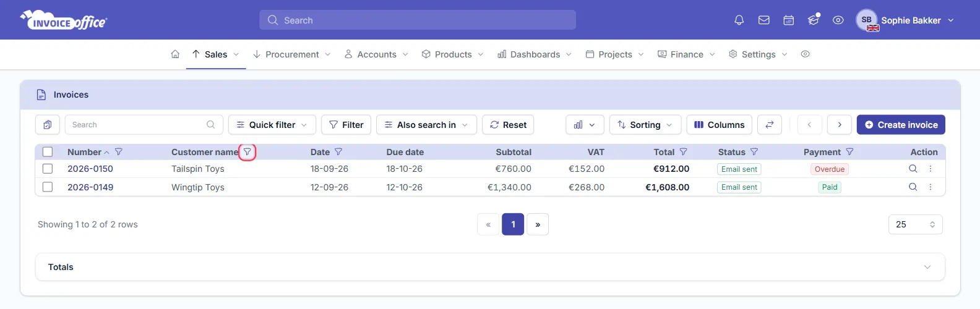Click the copy icon beside table search

[x=48, y=125]
